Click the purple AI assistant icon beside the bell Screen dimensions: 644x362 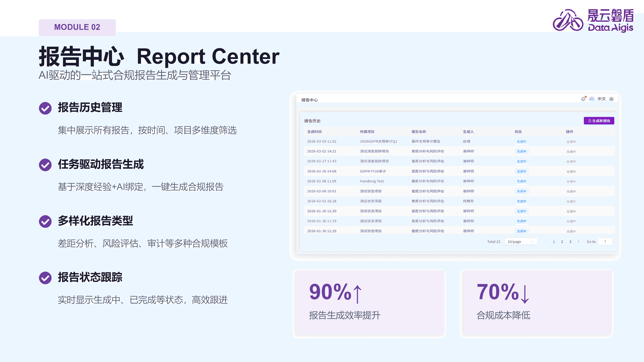[x=592, y=99]
